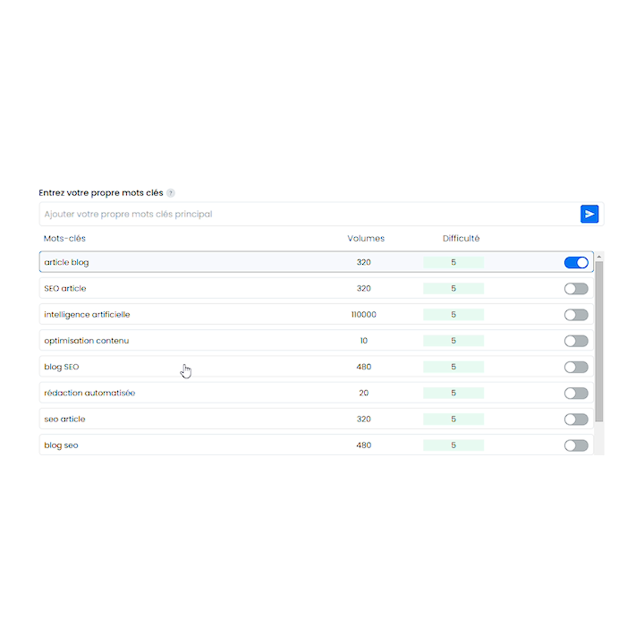Click difficulty badge of optimisation contenu
Viewport: 644px width, 644px height.
click(453, 341)
